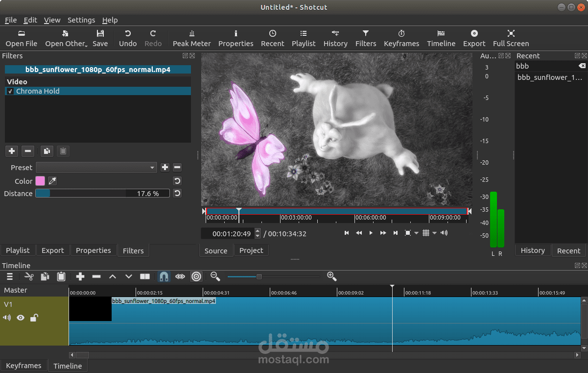Add a filter with plus button

pos(12,151)
